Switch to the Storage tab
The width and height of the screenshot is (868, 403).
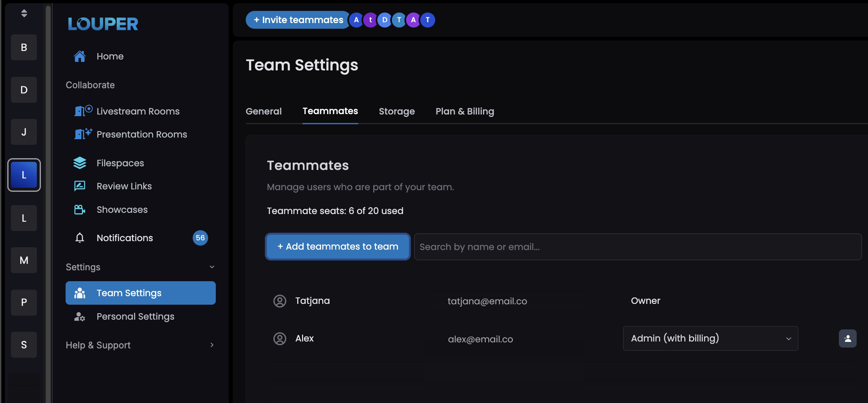pos(396,111)
